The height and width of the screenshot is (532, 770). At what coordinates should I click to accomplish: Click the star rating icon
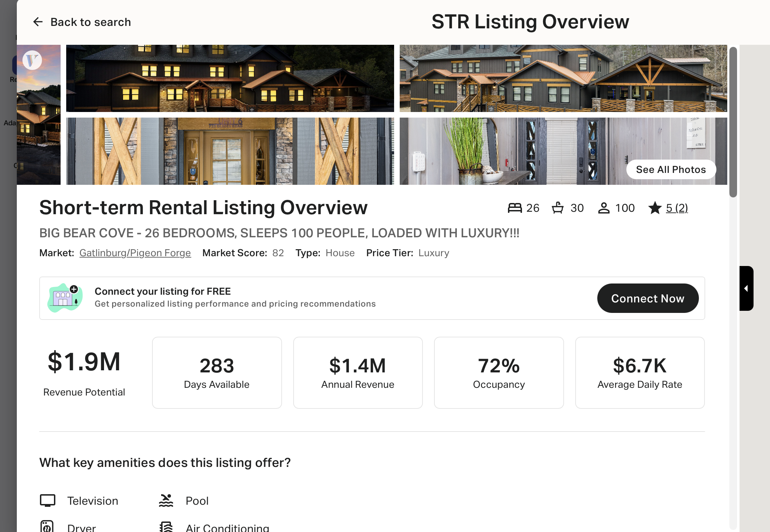(x=655, y=208)
